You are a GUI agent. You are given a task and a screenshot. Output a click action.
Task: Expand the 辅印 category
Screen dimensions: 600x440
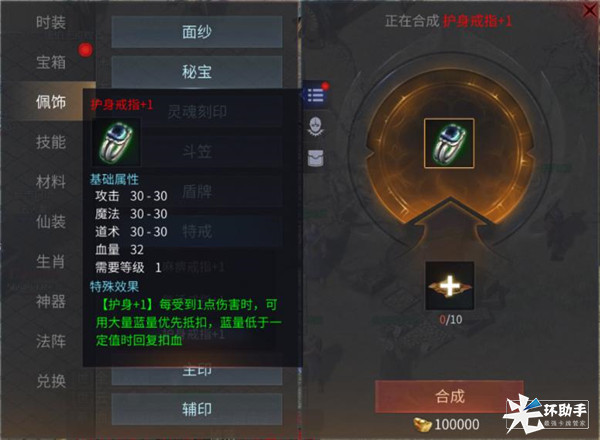point(197,409)
